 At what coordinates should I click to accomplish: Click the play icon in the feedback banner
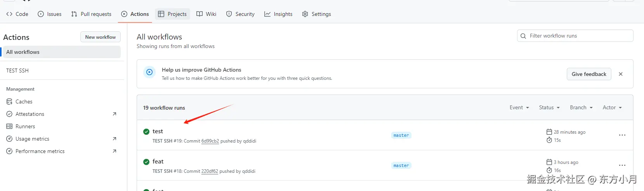coord(149,72)
